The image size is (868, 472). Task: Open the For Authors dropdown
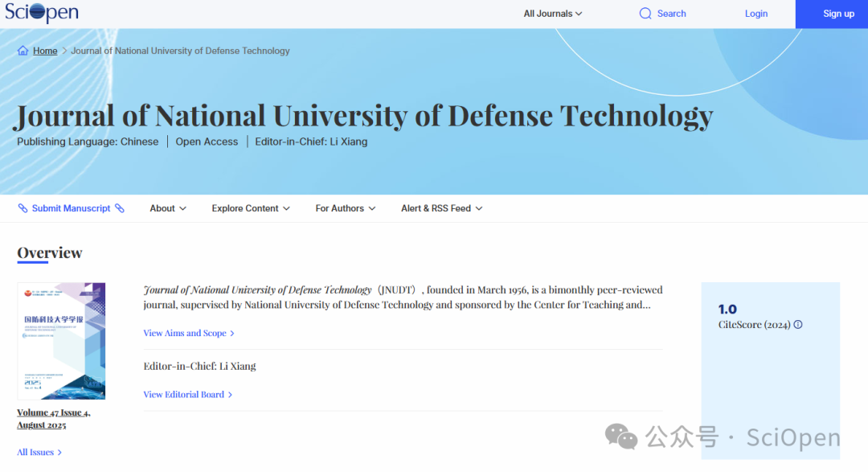pyautogui.click(x=346, y=208)
